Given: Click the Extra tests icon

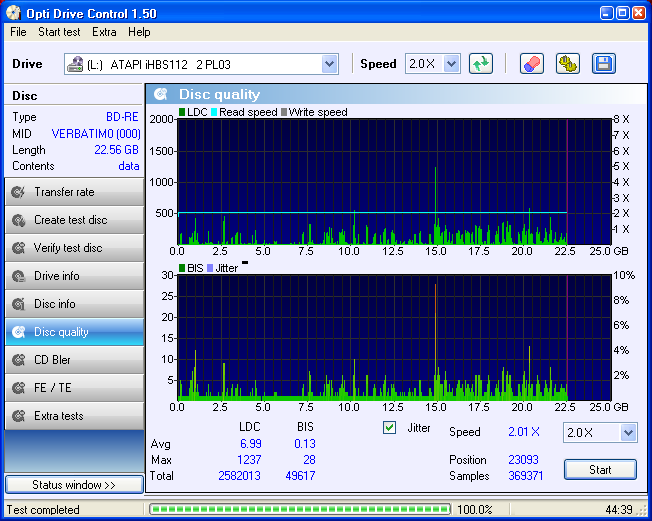Looking at the screenshot, I should (x=18, y=416).
